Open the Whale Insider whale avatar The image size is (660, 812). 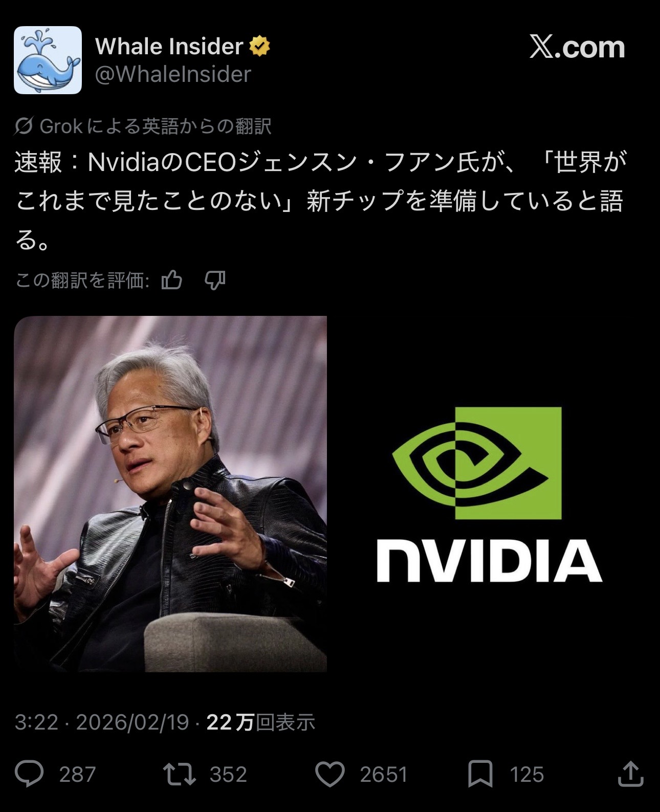(x=48, y=60)
